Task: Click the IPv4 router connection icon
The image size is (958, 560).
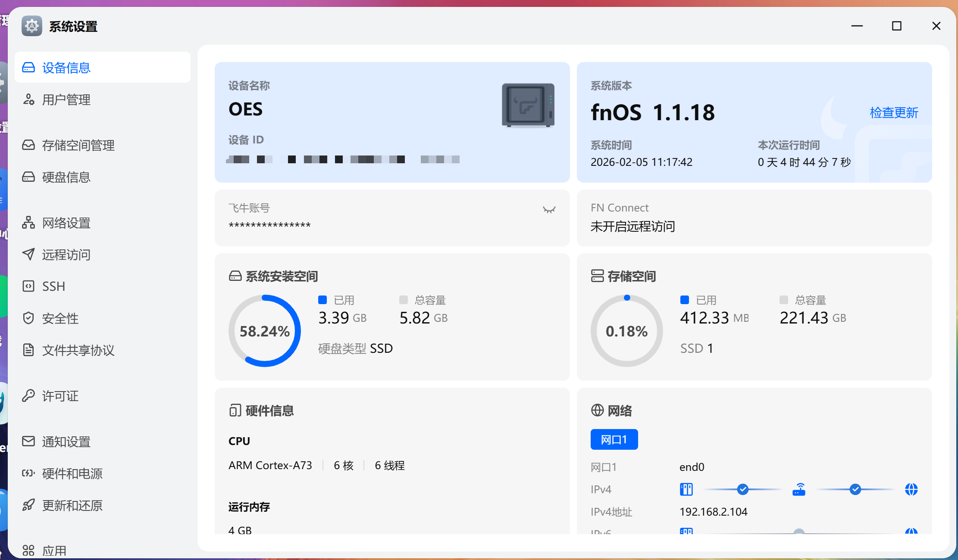Action: (799, 489)
